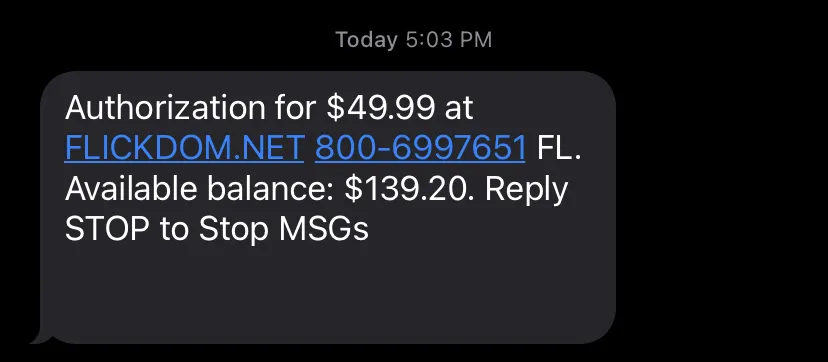Click the Available balance text
828x362 pixels.
pos(200,189)
